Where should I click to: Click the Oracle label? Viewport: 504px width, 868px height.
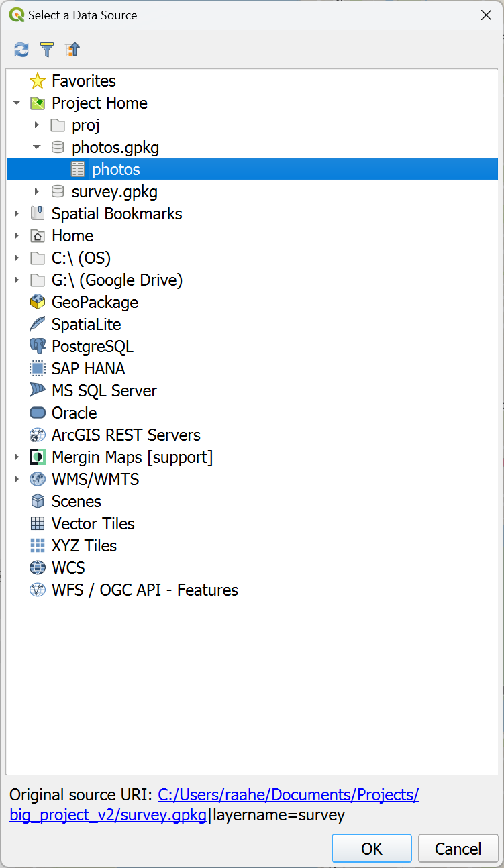pos(74,413)
